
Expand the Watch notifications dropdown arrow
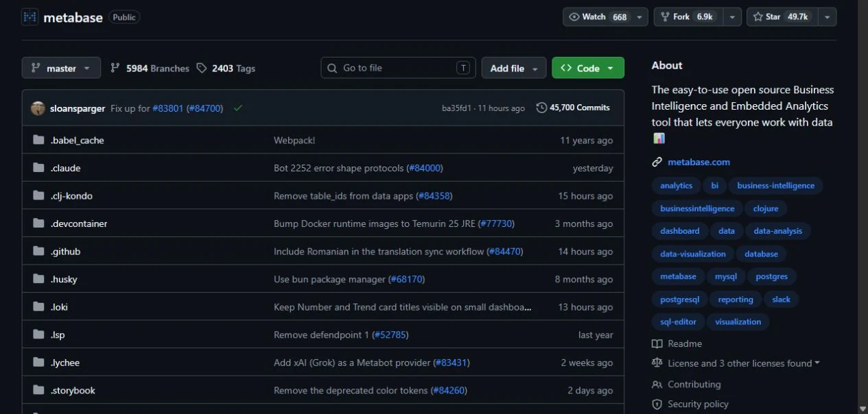point(640,17)
